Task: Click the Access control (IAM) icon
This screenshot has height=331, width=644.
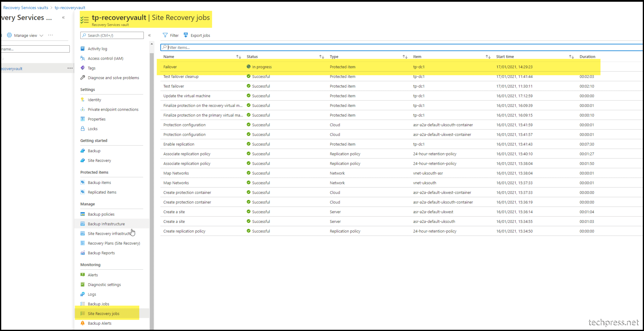Action: (83, 58)
